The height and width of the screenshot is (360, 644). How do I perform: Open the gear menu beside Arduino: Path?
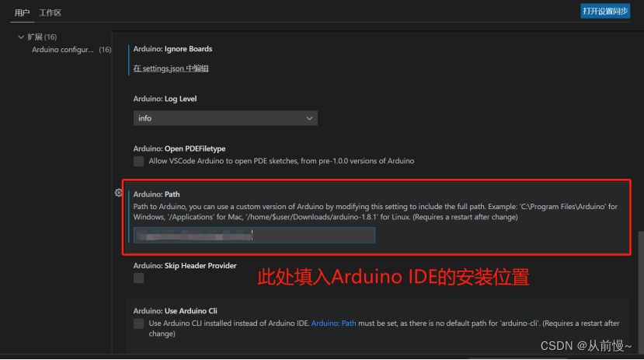click(118, 193)
